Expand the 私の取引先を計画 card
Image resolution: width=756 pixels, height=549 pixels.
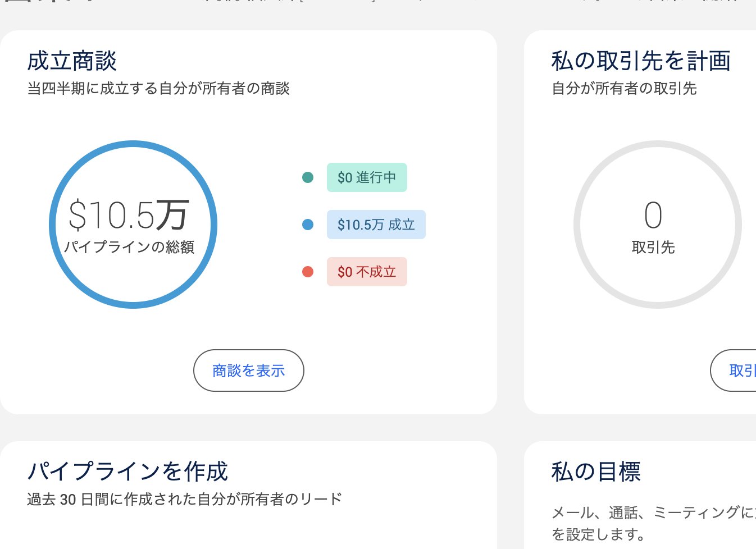641,61
